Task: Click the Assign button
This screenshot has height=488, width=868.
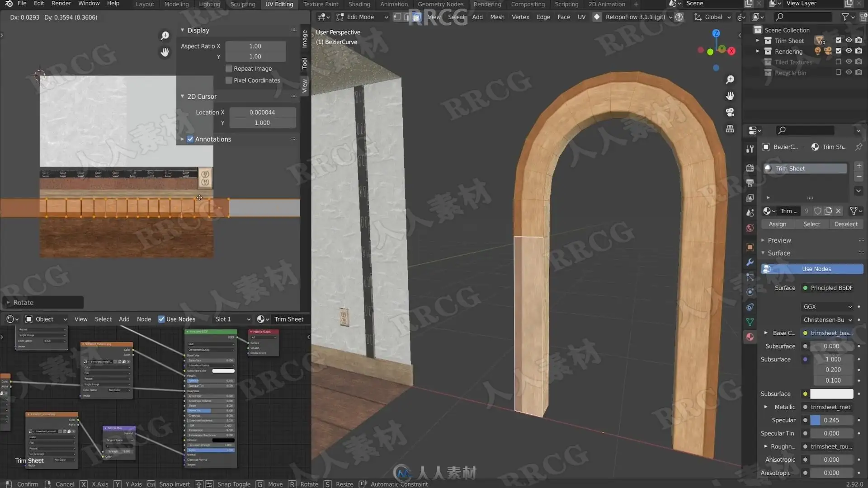Action: pyautogui.click(x=777, y=224)
